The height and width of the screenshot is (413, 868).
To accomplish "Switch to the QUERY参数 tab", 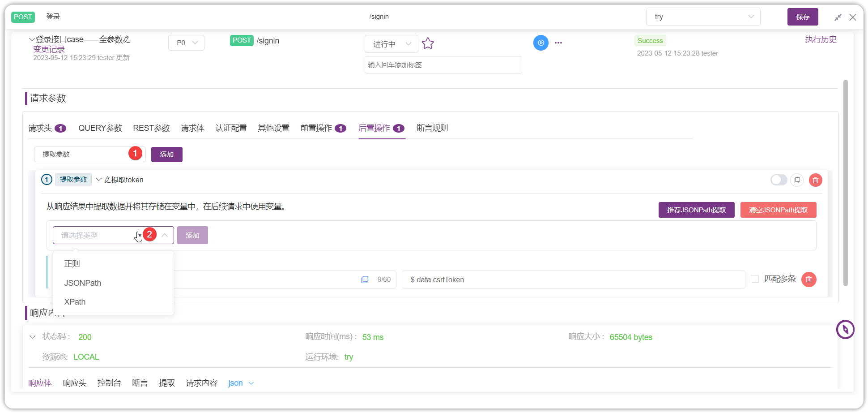I will pos(100,128).
